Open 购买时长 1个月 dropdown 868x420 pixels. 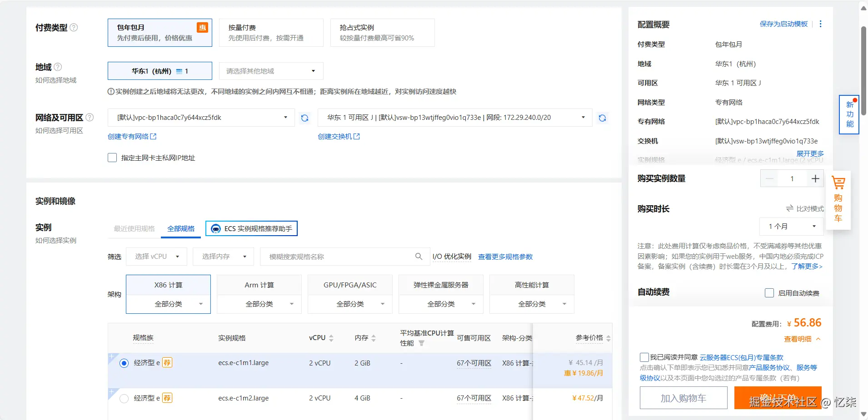792,226
